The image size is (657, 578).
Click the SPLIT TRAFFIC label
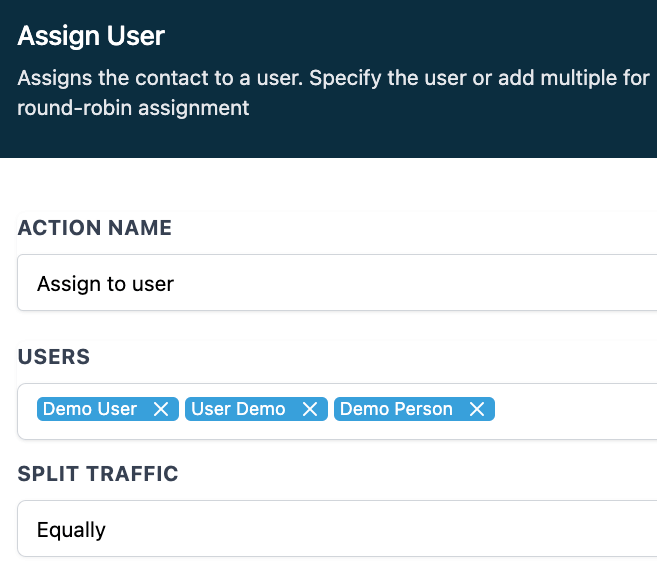[x=98, y=474]
